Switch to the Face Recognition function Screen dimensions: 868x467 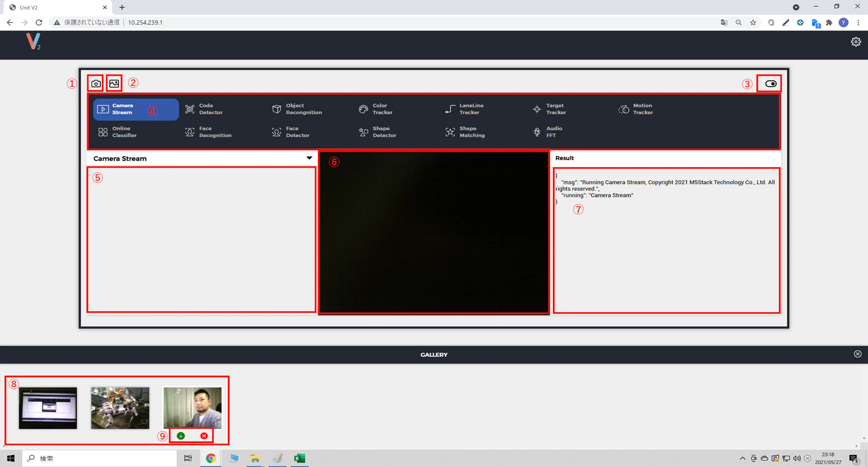click(x=208, y=132)
